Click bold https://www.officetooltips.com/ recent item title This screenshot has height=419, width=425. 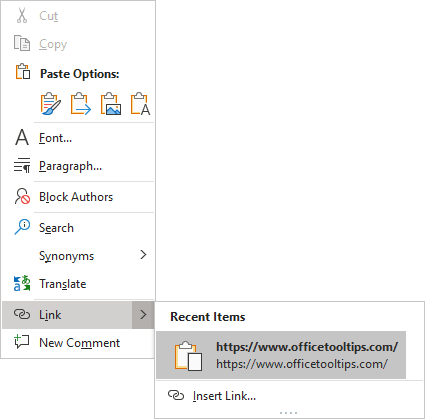point(307,347)
